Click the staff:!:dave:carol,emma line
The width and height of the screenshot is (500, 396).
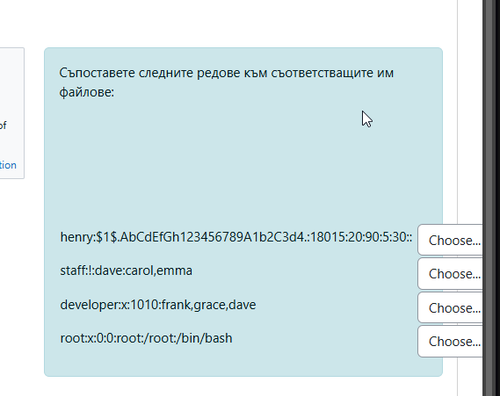126,270
